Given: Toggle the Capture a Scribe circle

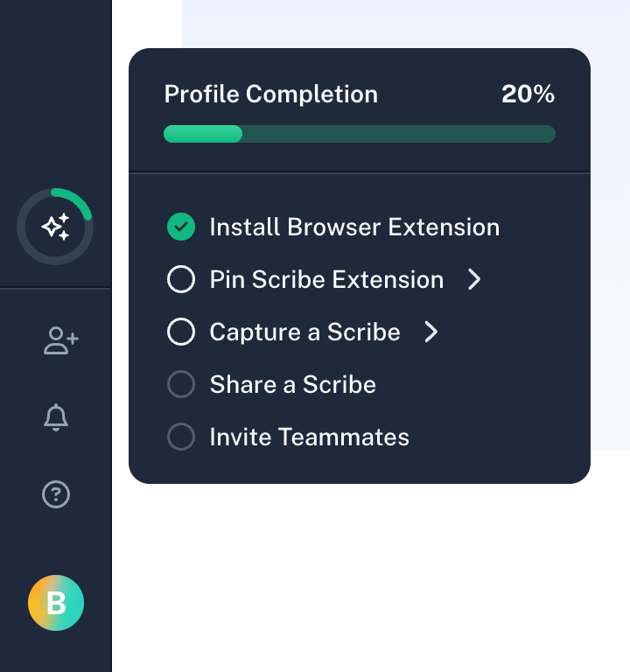Looking at the screenshot, I should click(x=181, y=332).
